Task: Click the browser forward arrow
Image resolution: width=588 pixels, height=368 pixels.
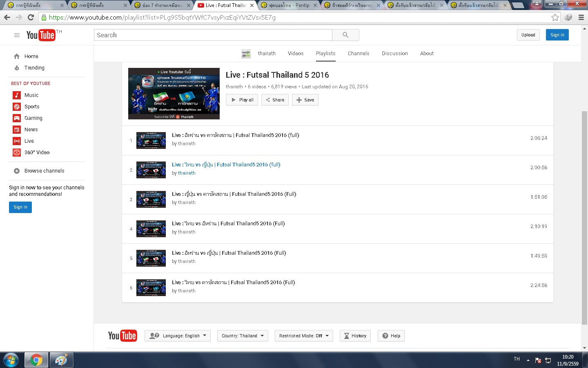Action: pos(19,18)
